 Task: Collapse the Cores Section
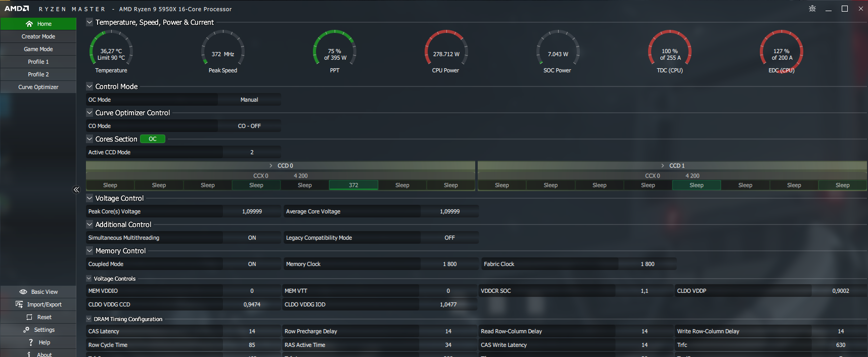pos(89,139)
